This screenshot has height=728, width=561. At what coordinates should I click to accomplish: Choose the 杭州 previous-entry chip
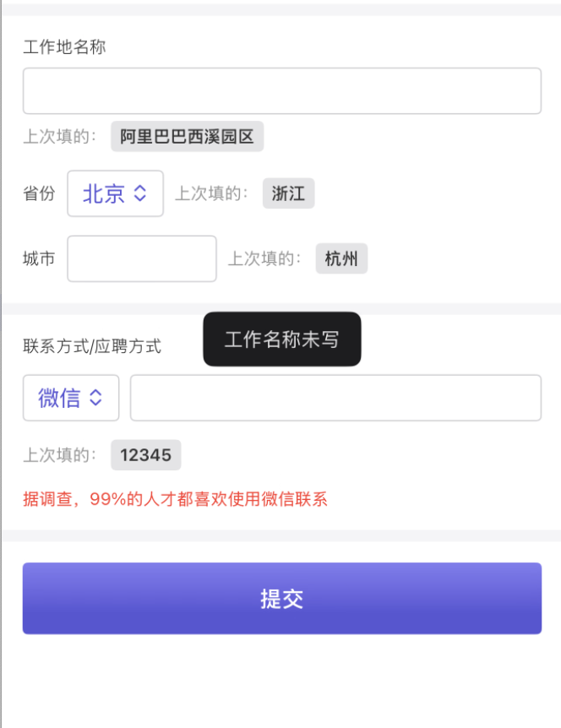click(x=341, y=258)
